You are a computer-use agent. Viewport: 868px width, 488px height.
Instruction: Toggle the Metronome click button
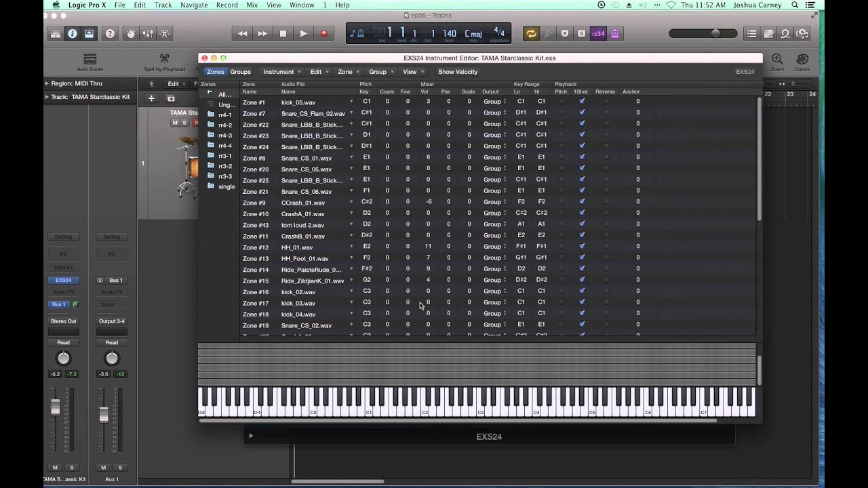click(615, 33)
